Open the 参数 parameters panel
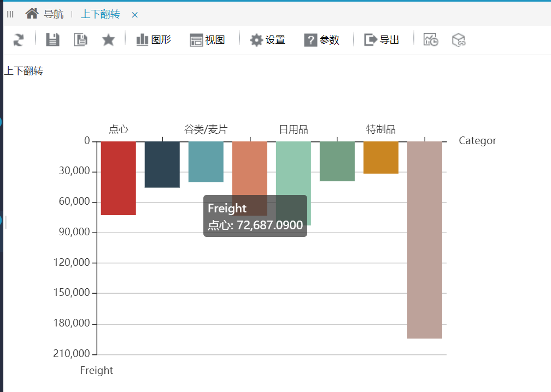 (321, 40)
